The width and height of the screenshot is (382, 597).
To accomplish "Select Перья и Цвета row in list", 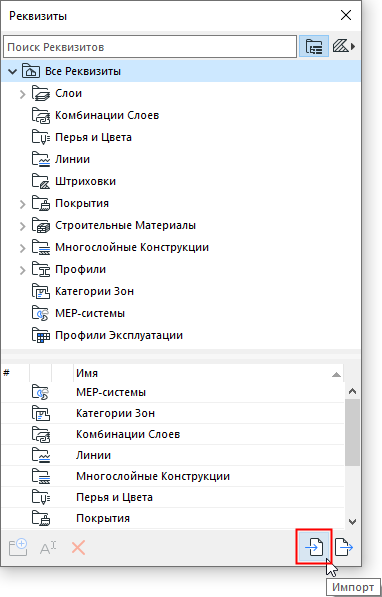I will 173,497.
